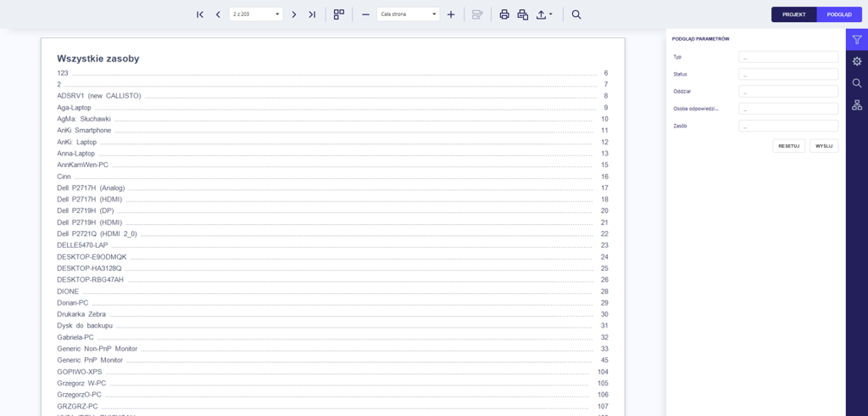
Task: Click the RESETUJ button
Action: point(789,146)
